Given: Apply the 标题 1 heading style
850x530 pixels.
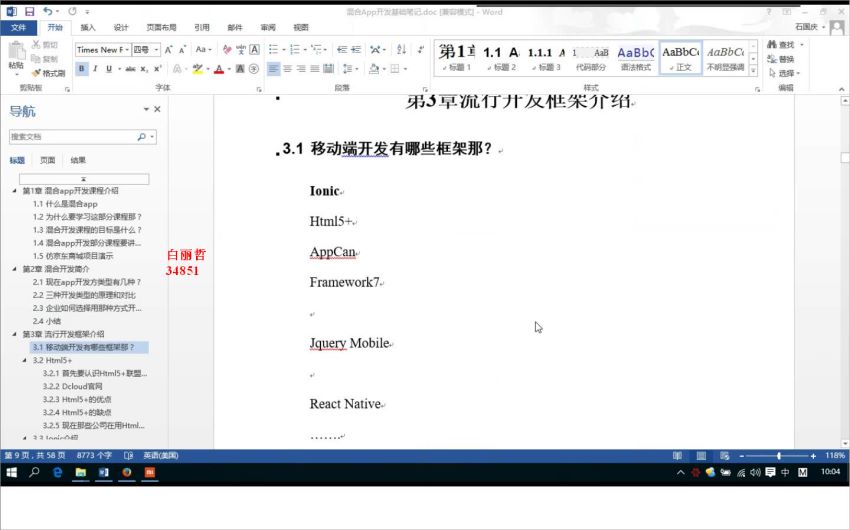Looking at the screenshot, I should [457, 57].
